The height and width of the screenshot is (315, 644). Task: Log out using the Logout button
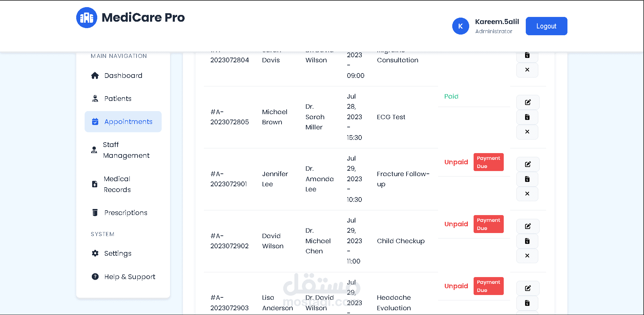click(546, 26)
